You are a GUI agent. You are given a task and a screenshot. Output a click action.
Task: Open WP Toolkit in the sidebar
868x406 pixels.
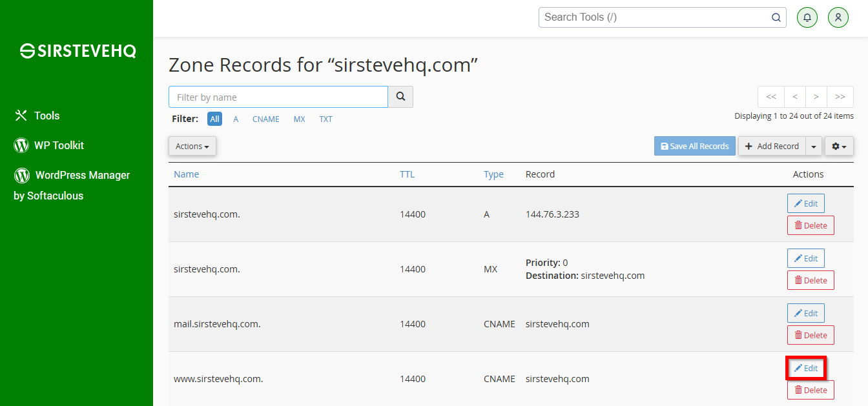tap(49, 145)
